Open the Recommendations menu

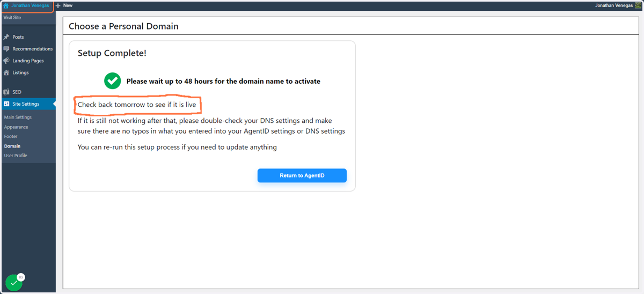(32, 49)
